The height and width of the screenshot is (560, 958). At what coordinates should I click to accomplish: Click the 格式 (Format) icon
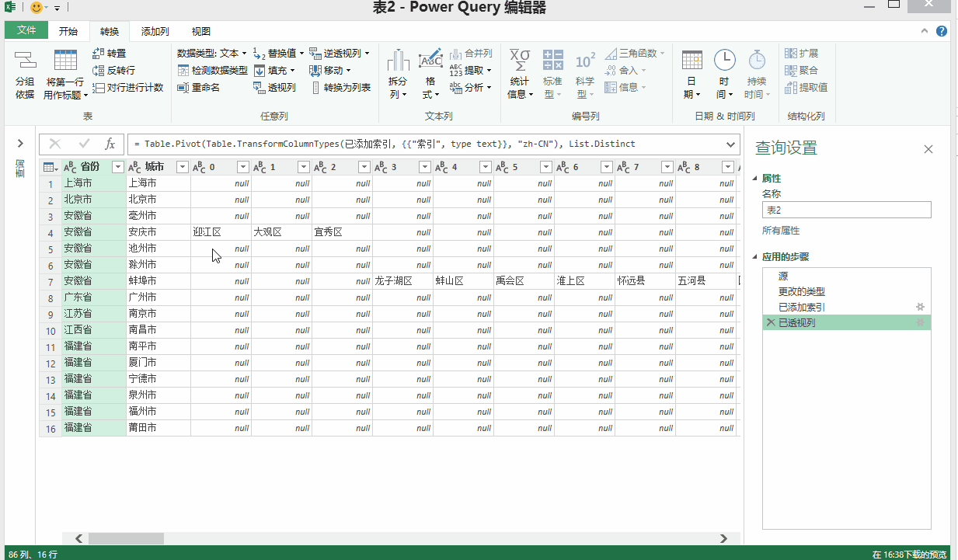click(430, 61)
